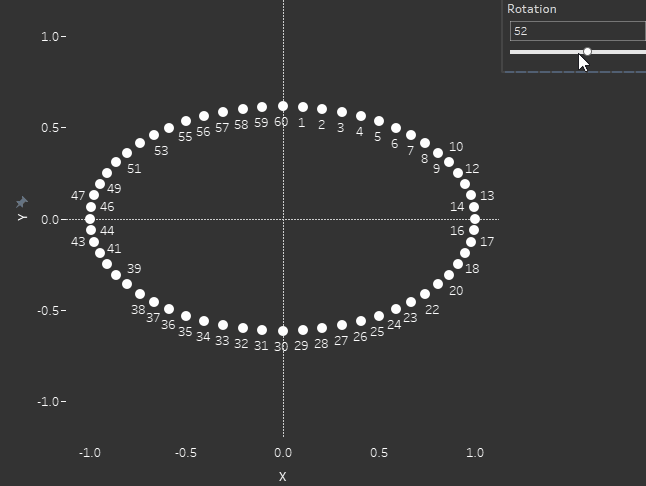Select the data point labeled 35
646x486 pixels.
(x=186, y=316)
